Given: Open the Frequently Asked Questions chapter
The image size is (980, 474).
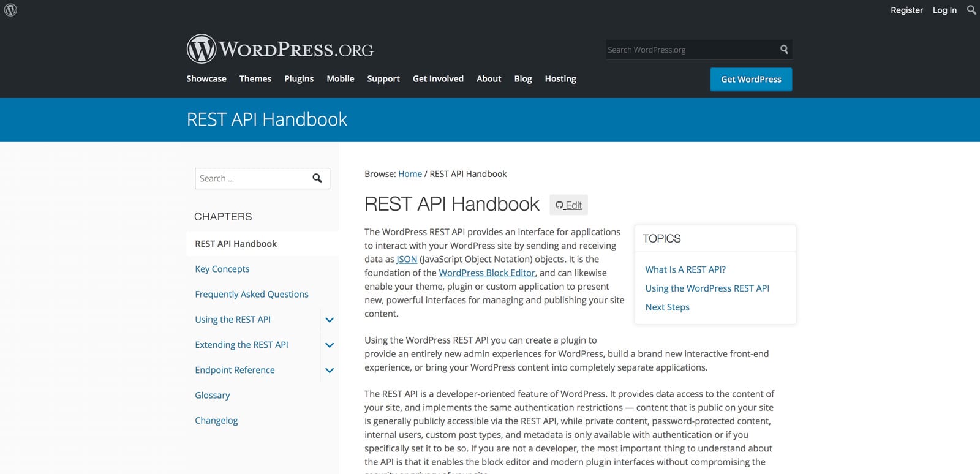Looking at the screenshot, I should tap(252, 294).
